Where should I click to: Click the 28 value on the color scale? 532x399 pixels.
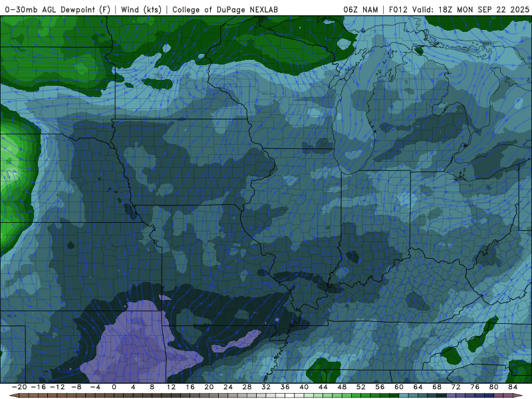point(247,387)
